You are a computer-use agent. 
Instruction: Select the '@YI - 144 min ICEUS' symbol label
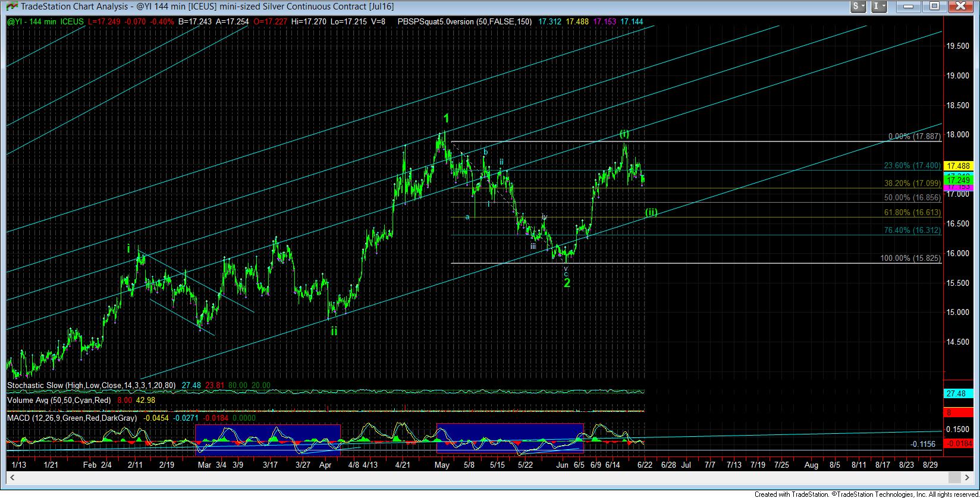[x=46, y=21]
